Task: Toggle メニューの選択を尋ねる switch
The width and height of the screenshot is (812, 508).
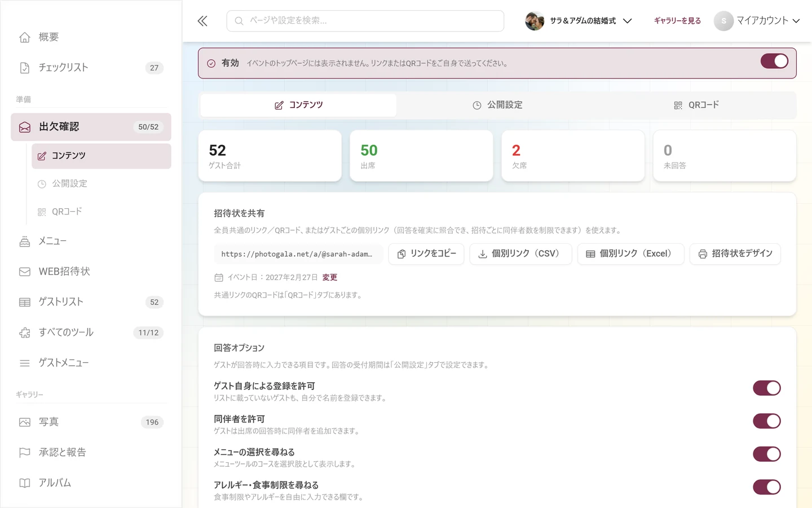Action: click(x=767, y=454)
